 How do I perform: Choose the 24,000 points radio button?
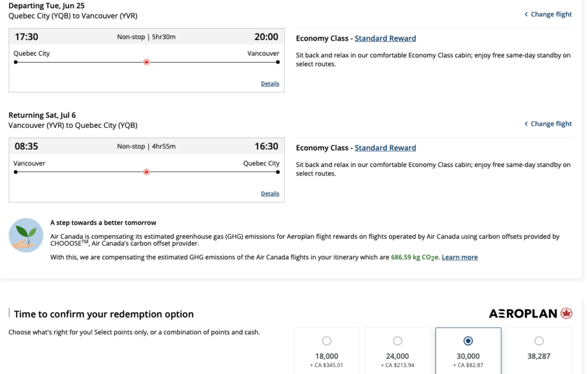pos(397,341)
